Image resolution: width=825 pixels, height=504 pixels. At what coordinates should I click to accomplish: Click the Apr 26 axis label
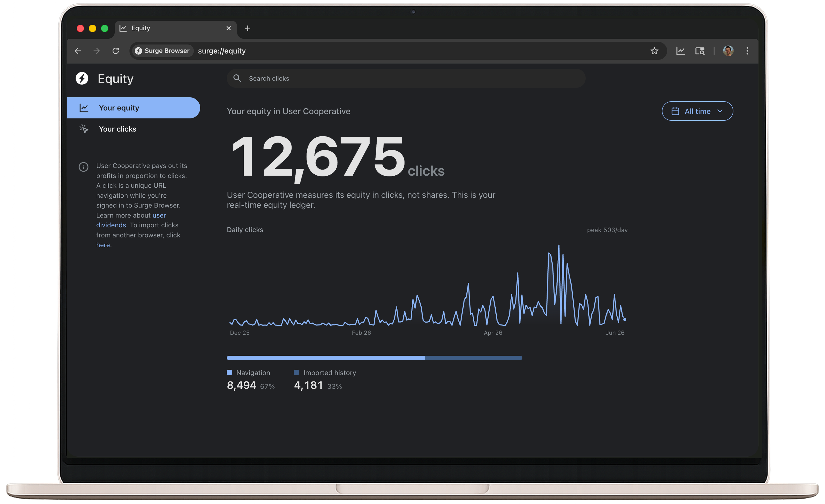(x=493, y=333)
